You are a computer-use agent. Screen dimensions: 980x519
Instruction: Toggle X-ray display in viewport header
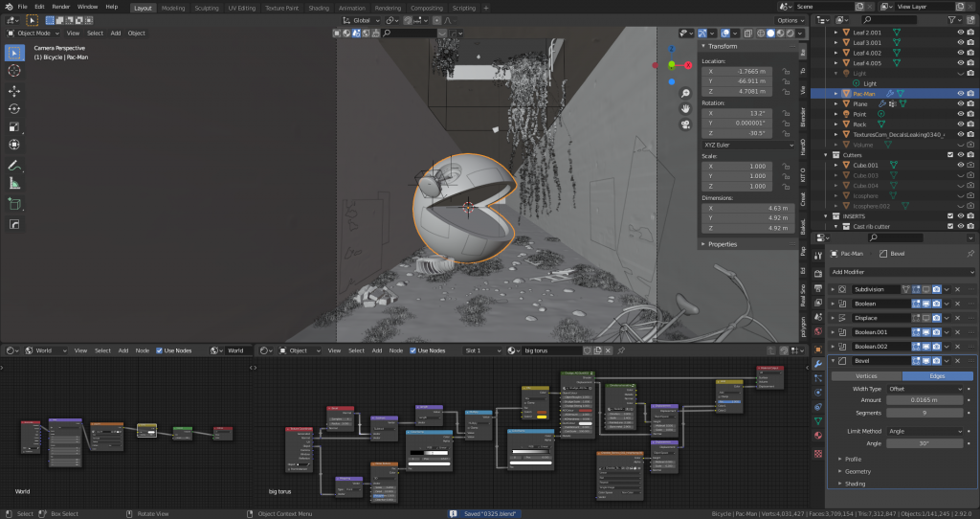(x=748, y=34)
